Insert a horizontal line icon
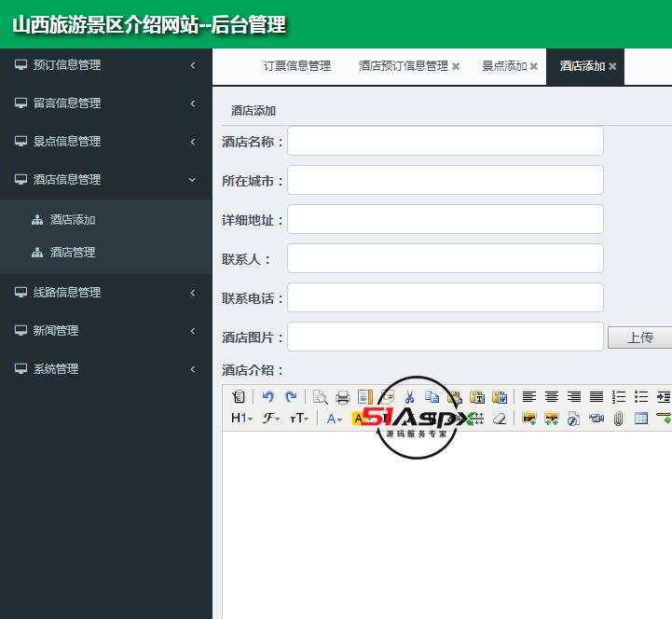 pyautogui.click(x=663, y=418)
